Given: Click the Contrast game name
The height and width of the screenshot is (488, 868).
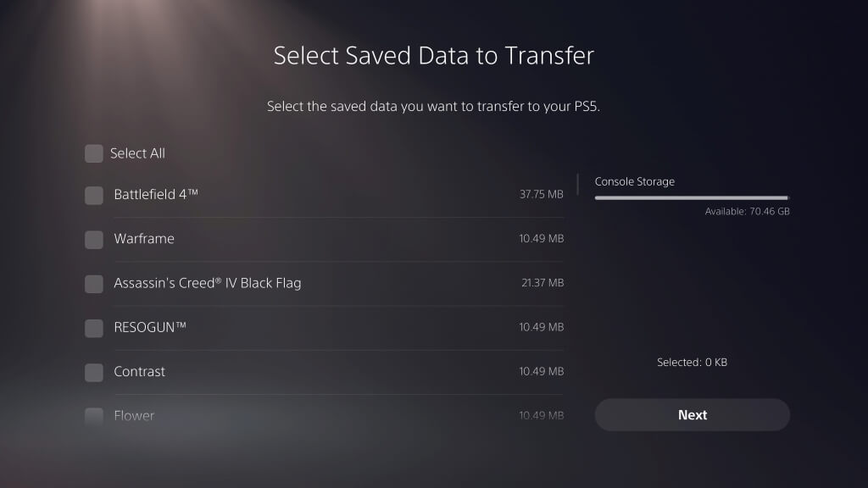Looking at the screenshot, I should [140, 371].
